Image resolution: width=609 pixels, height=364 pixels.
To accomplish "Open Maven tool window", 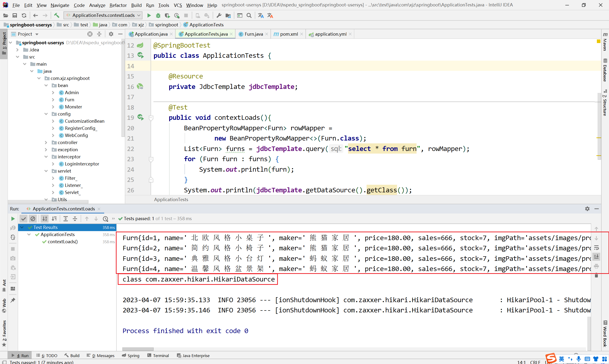I will 605,41.
